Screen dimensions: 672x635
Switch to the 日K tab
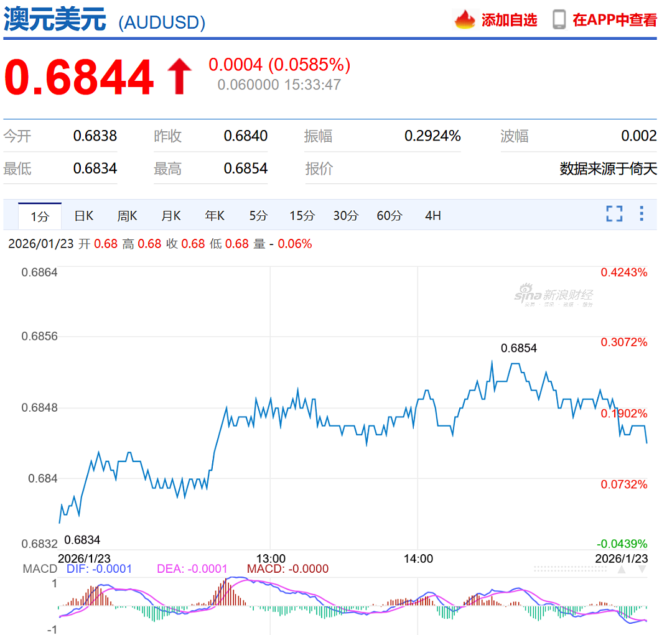[84, 216]
